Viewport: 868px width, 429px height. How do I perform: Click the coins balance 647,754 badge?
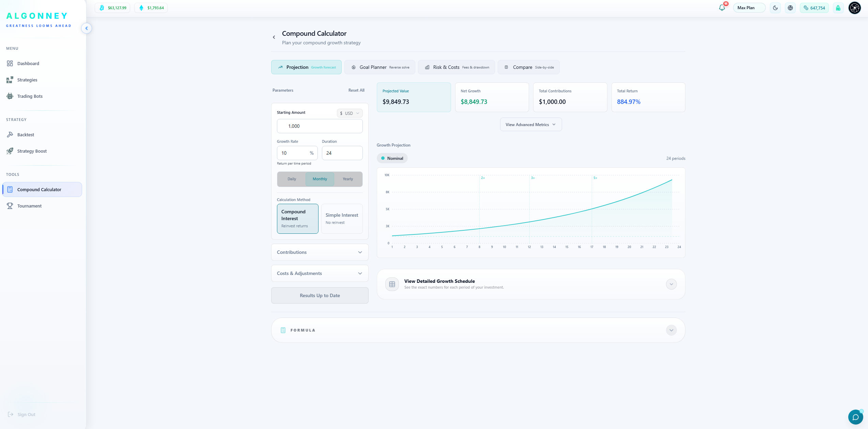814,8
